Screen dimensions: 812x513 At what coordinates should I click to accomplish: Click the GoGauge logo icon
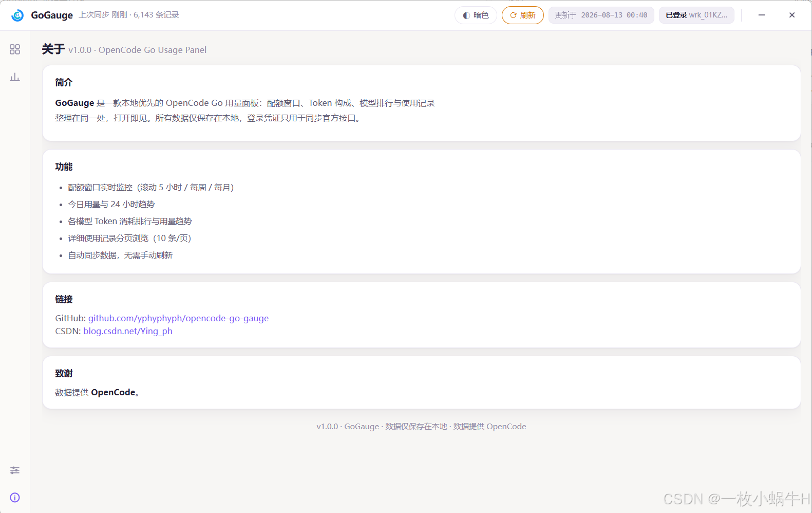tap(17, 15)
